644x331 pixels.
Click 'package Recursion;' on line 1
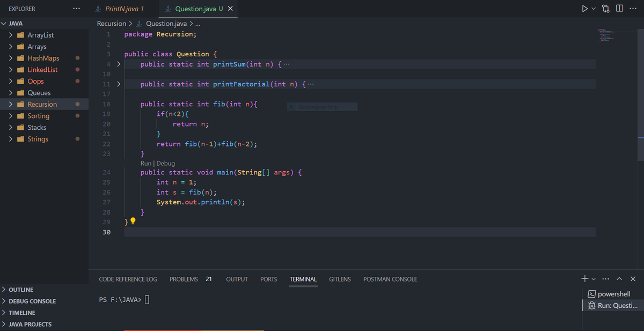point(160,34)
